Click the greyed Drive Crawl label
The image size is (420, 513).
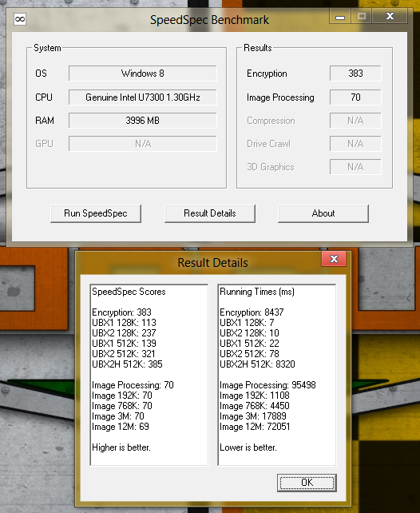coord(268,144)
